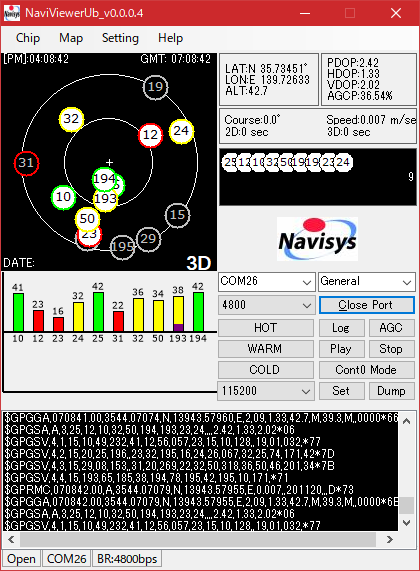420x571 pixels.
Task: Click the NaviViewer app icon in title bar
Action: 12,13
